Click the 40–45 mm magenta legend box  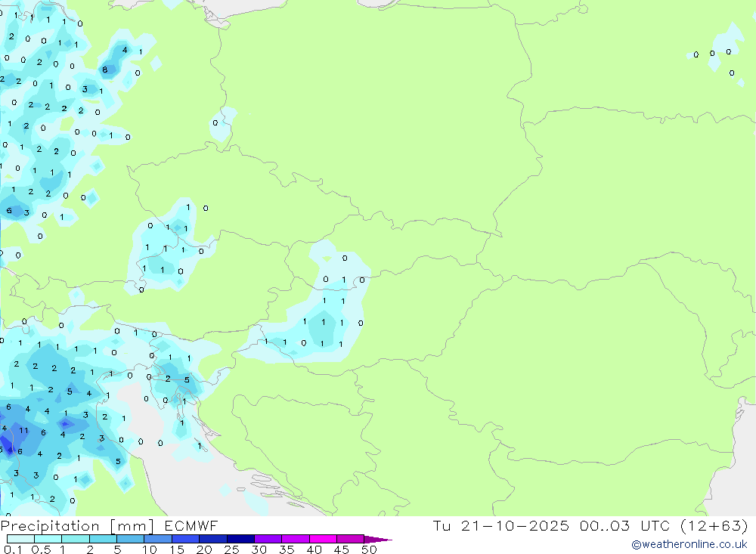323,539
